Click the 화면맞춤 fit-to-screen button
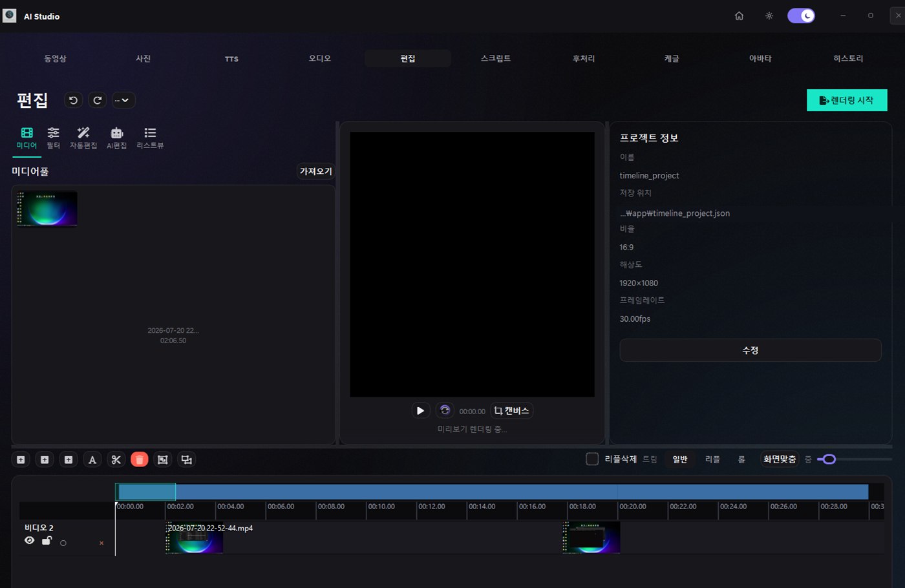 coord(780,459)
